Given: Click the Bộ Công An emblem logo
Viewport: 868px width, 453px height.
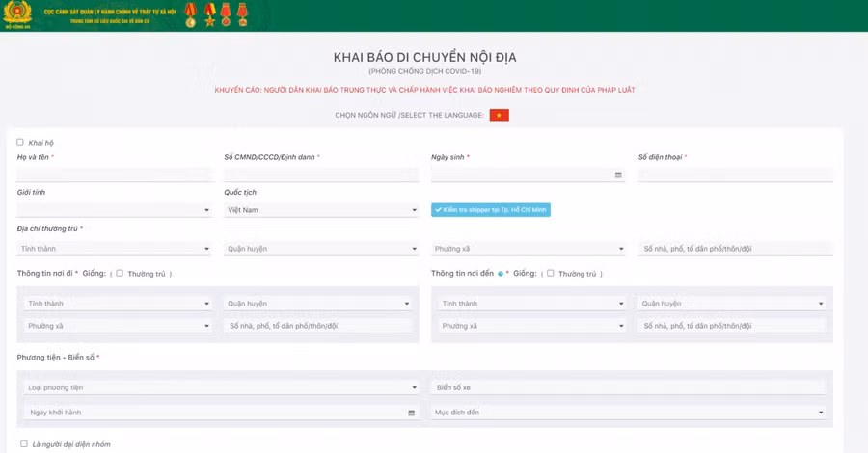Looking at the screenshot, I should (17, 14).
